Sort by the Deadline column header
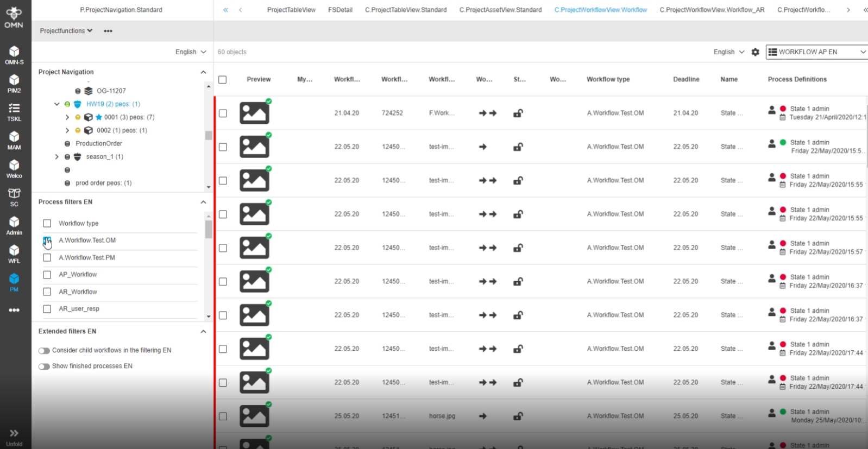 686,79
